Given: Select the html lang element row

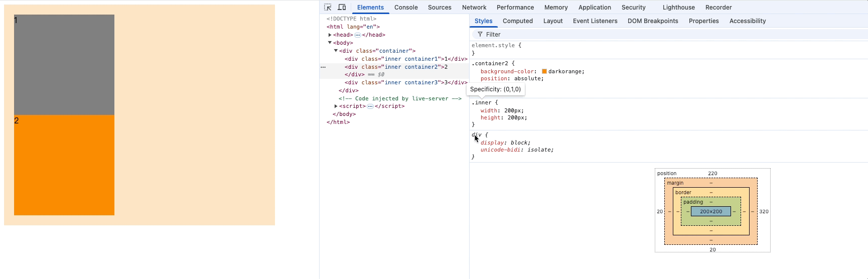Looking at the screenshot, I should click(353, 27).
